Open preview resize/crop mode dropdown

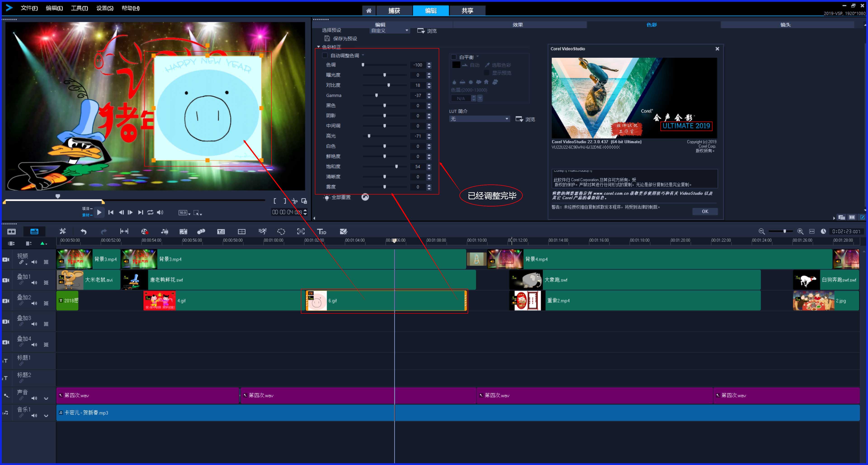click(198, 213)
